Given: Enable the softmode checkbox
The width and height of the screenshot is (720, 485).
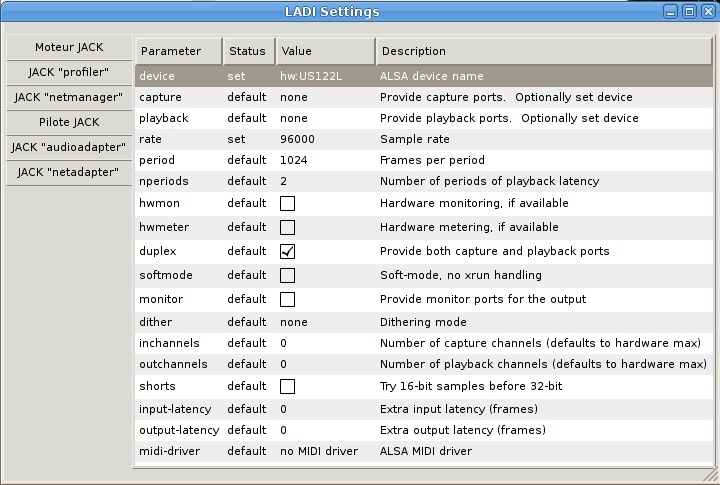Looking at the screenshot, I should tap(288, 275).
